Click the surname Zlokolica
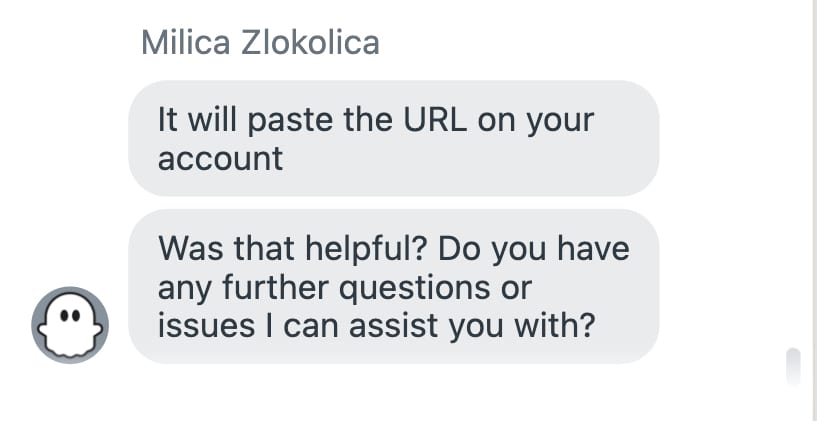The height and width of the screenshot is (421, 817). point(310,42)
